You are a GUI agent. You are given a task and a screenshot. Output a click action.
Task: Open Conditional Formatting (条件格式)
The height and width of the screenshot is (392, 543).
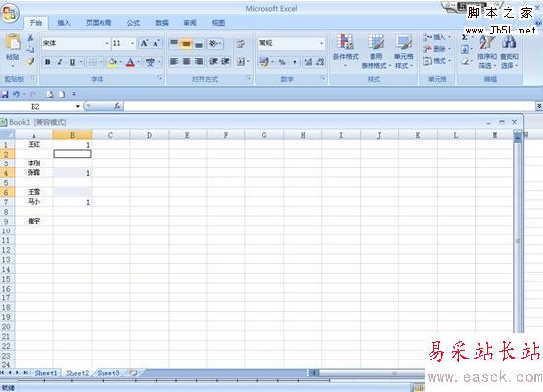346,51
